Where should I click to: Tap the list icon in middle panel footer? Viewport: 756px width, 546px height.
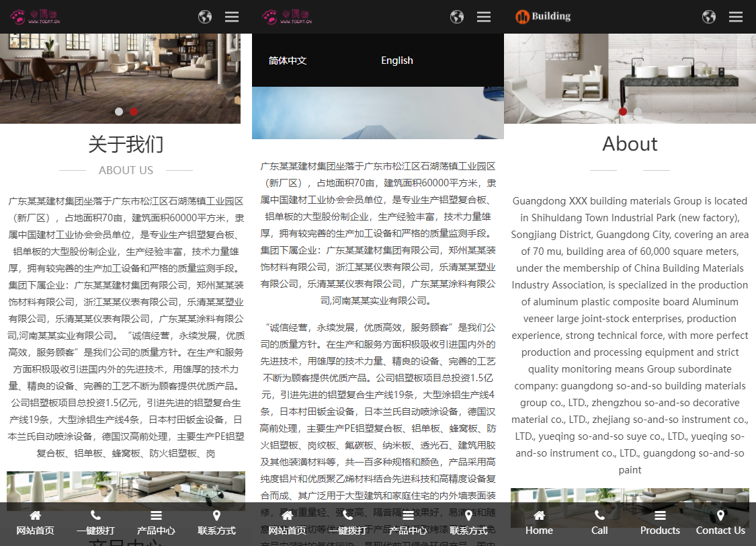tap(408, 515)
